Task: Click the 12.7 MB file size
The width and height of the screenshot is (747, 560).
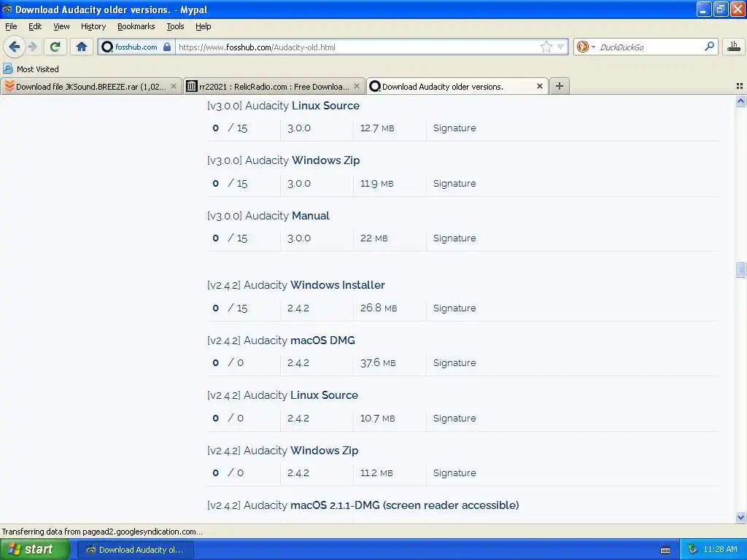Action: pos(377,128)
